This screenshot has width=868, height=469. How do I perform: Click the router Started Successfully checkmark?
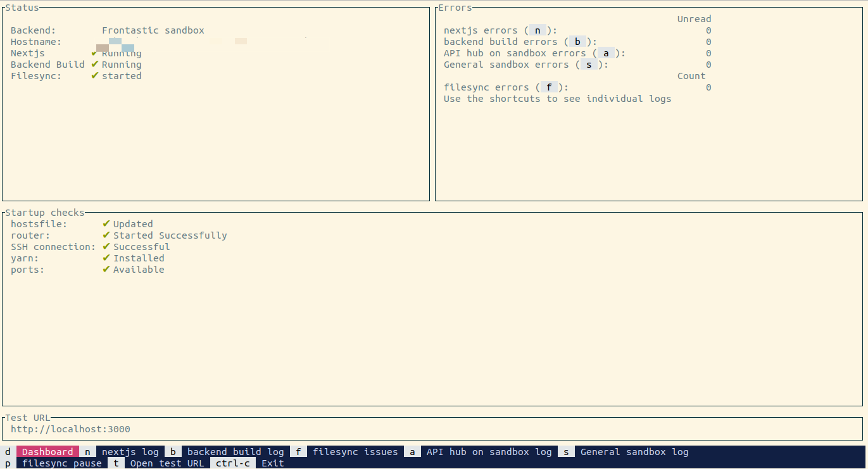(x=106, y=235)
